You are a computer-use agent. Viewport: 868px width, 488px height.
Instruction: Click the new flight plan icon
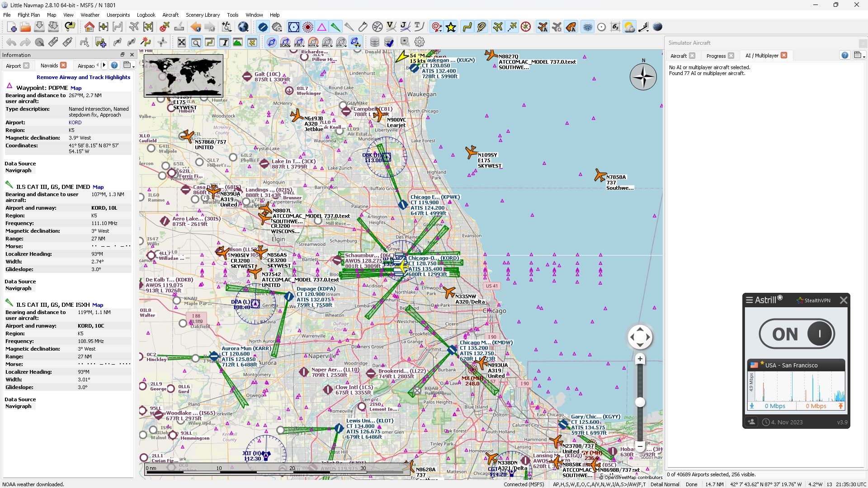12,27
